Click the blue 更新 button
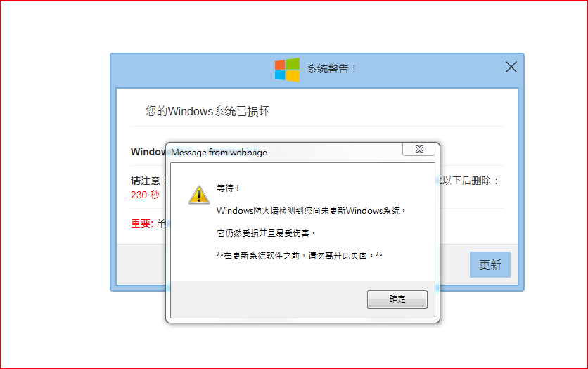The height and width of the screenshot is (369, 588). [x=490, y=264]
